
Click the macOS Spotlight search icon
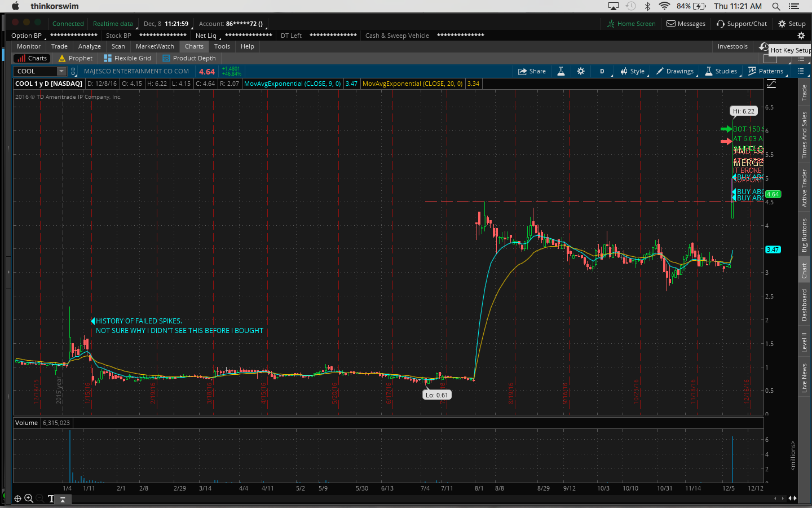point(776,6)
